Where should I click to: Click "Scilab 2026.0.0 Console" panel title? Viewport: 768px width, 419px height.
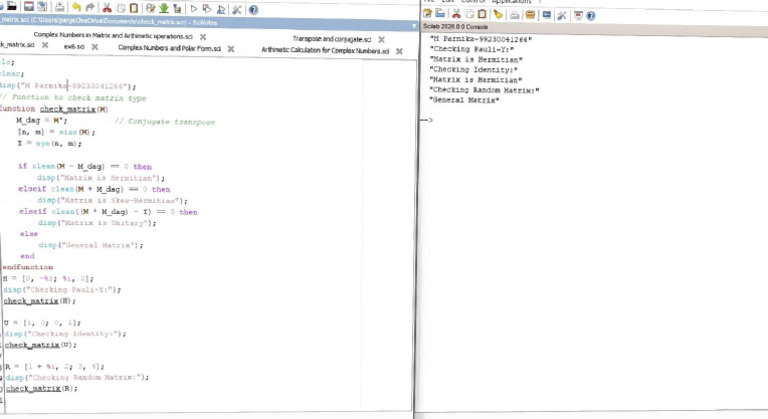tap(456, 26)
